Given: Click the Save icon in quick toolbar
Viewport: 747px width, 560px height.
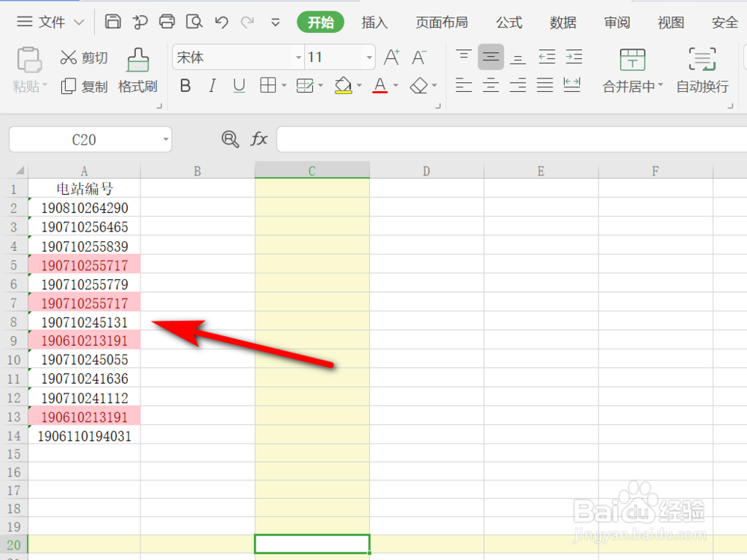Looking at the screenshot, I should point(113,22).
